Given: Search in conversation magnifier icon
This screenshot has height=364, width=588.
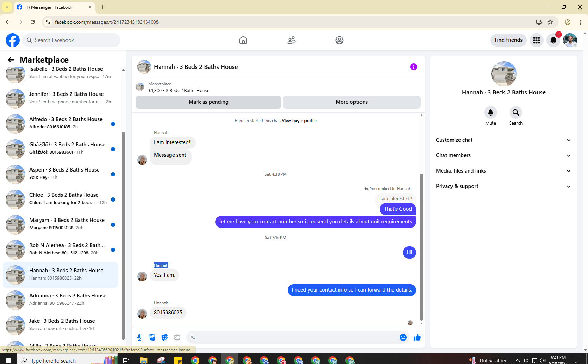Looking at the screenshot, I should point(516,112).
